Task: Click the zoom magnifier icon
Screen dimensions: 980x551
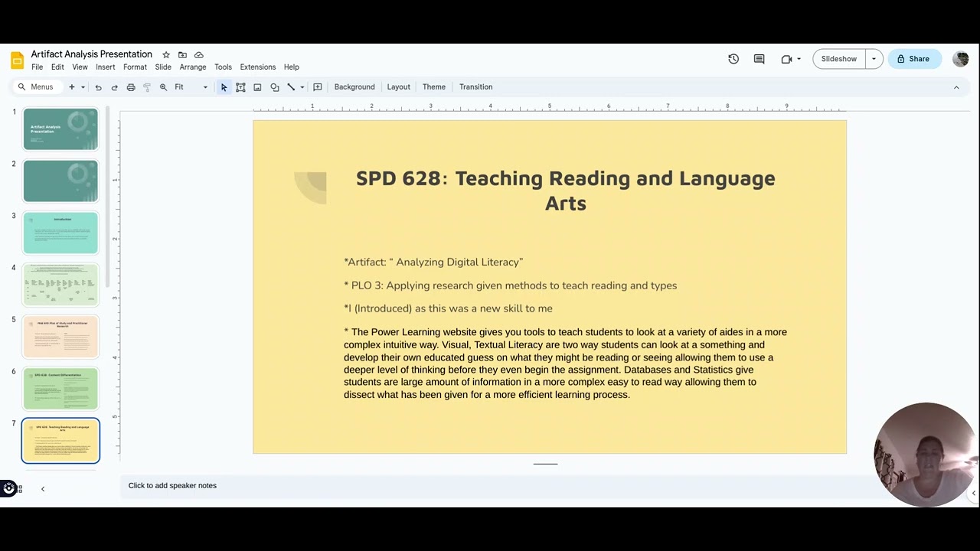Action: [x=163, y=87]
